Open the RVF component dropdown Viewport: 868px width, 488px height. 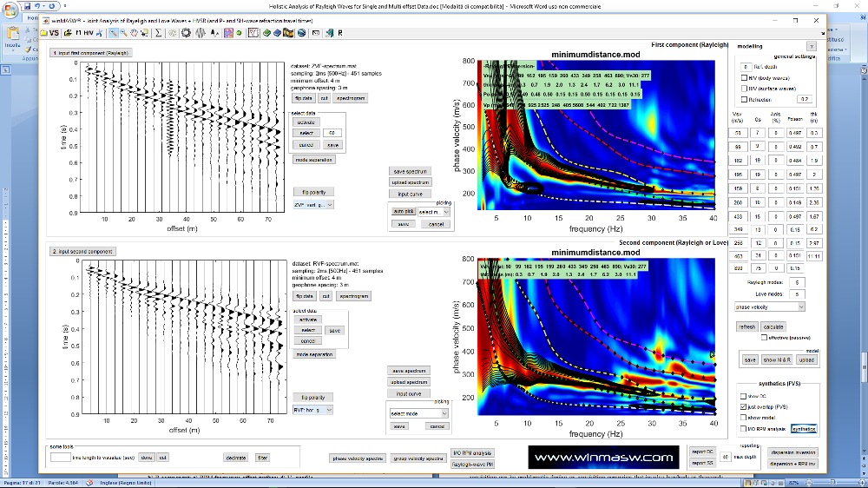click(312, 410)
